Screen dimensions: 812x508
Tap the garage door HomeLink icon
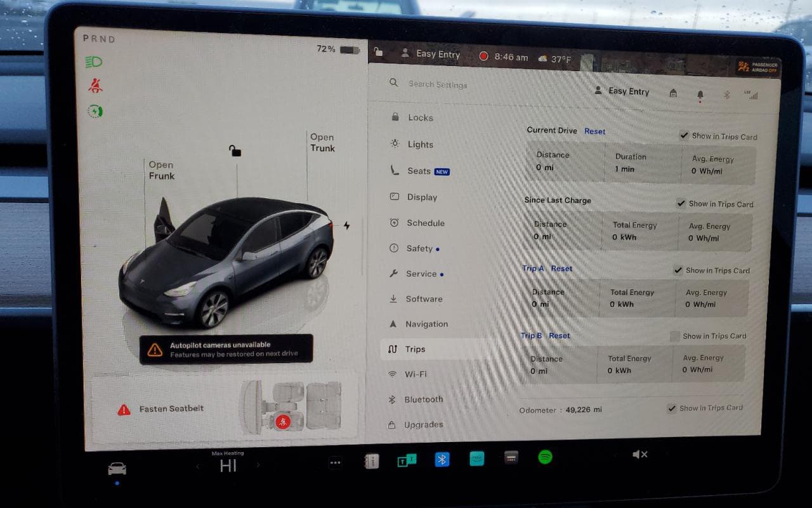[x=673, y=93]
